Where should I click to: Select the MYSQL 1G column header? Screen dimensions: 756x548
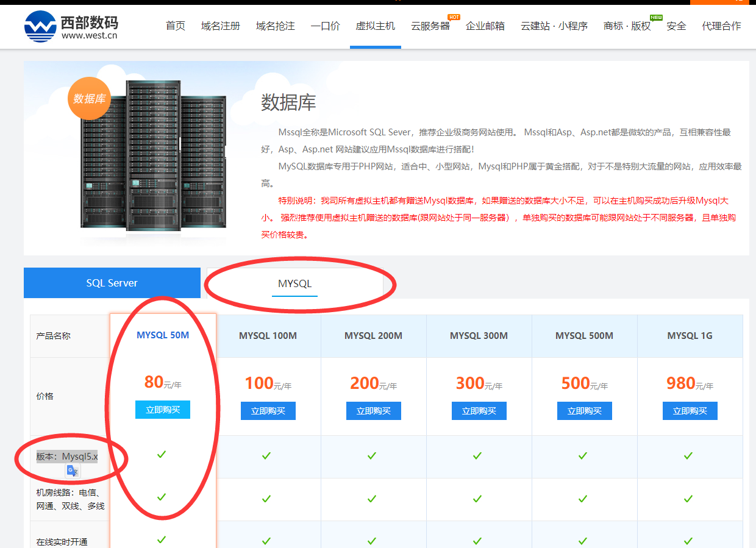(690, 336)
